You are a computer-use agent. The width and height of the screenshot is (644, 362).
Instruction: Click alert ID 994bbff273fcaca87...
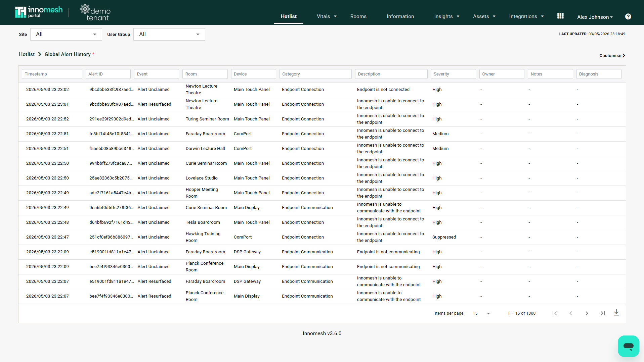pos(111,163)
